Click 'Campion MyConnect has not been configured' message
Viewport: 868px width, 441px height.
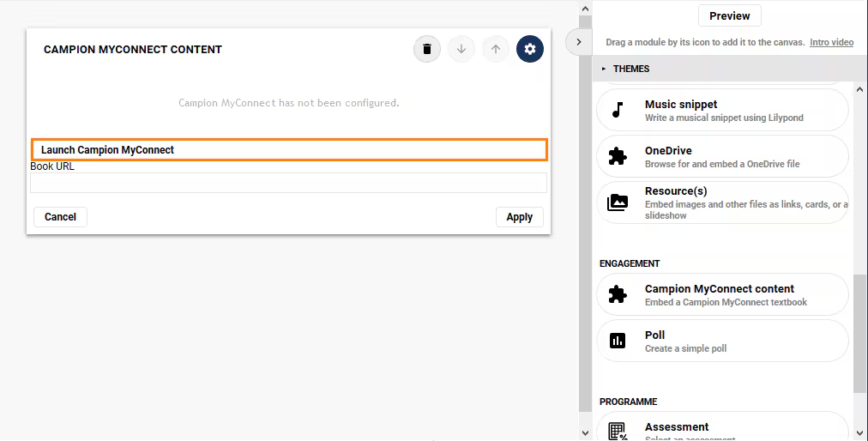[288, 103]
